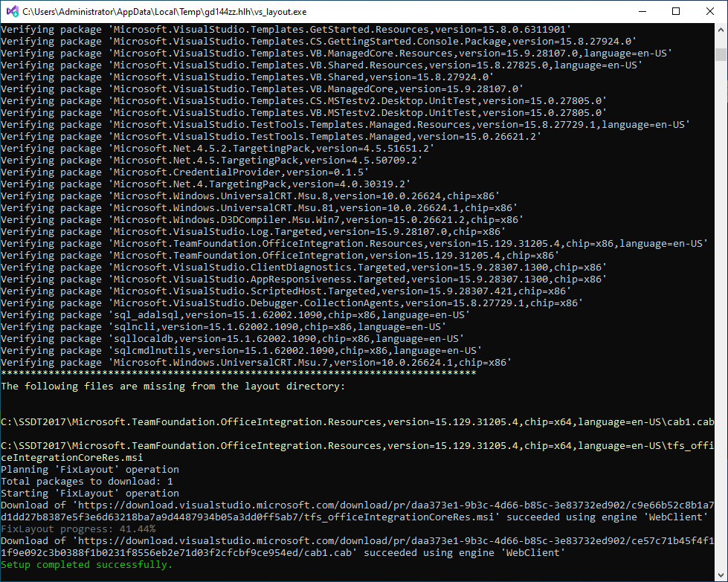Click the scrollbar down arrow
Viewport: 728px width, 582px height.
pyautogui.click(x=721, y=575)
